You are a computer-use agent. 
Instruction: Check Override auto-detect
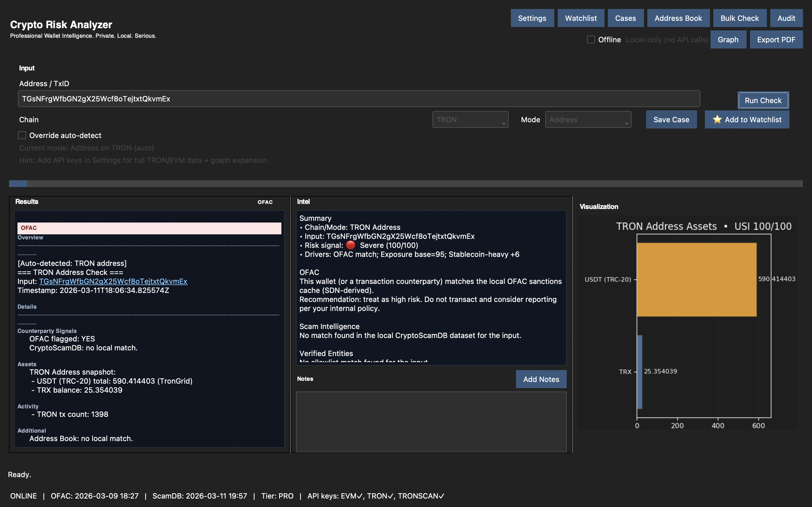[x=22, y=135]
